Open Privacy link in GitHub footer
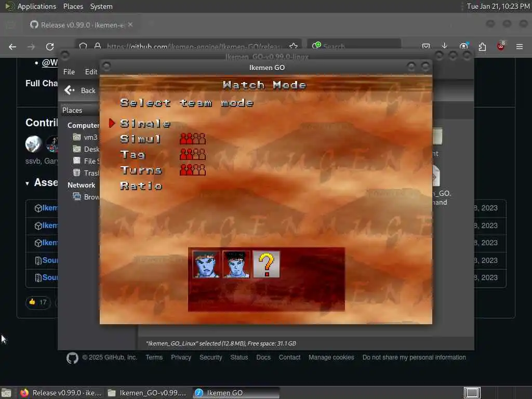532x399 pixels. coord(181,357)
